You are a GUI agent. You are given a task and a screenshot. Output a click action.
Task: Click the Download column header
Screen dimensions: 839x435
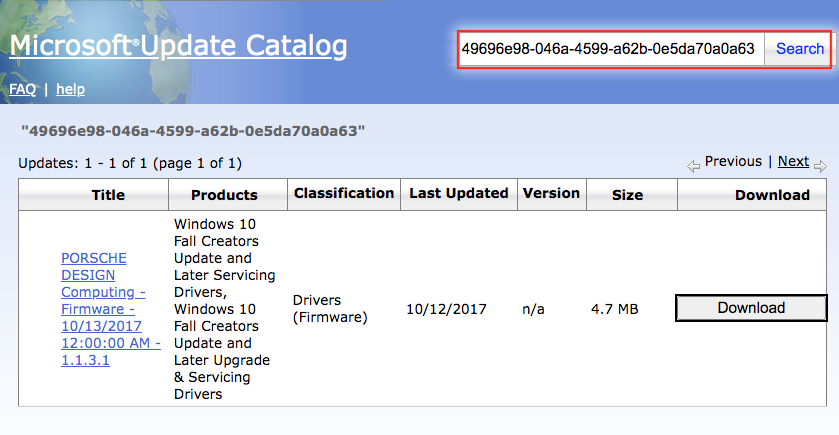pyautogui.click(x=772, y=195)
